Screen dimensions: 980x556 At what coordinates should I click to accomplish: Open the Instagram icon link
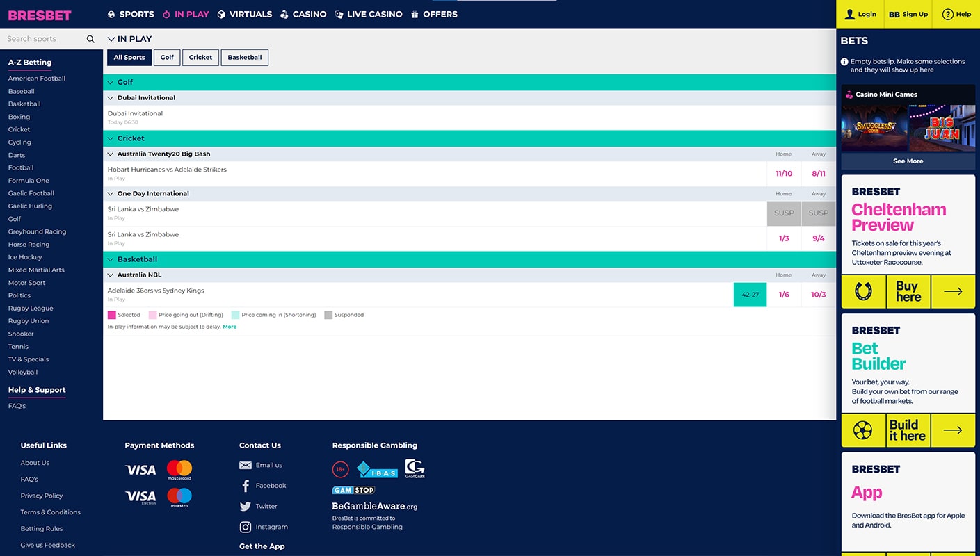(245, 527)
